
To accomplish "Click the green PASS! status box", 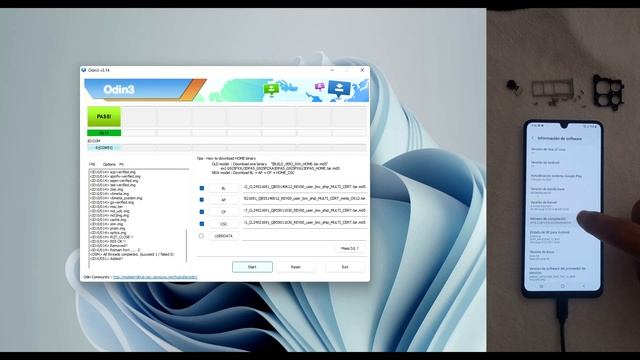I will pyautogui.click(x=104, y=117).
